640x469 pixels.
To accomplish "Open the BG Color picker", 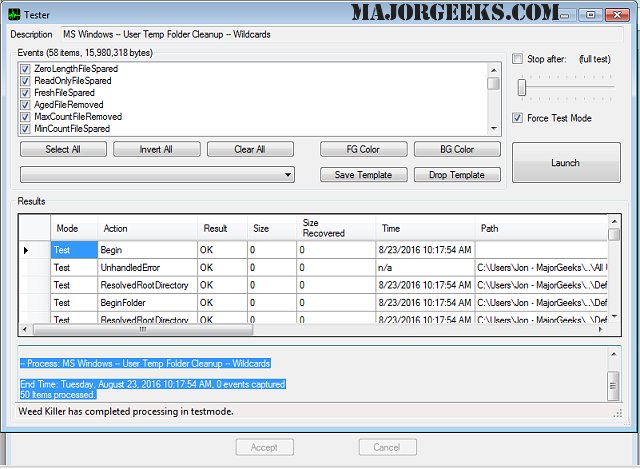I will pyautogui.click(x=457, y=149).
